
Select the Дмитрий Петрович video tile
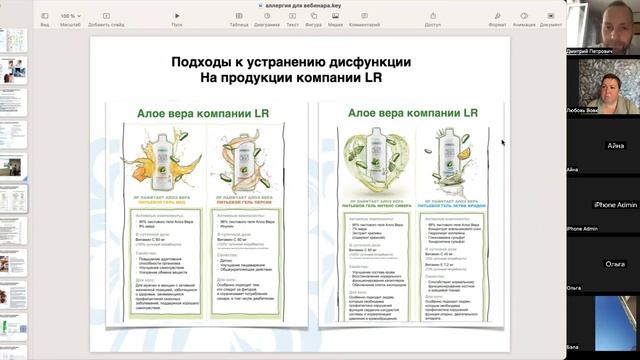(603, 27)
